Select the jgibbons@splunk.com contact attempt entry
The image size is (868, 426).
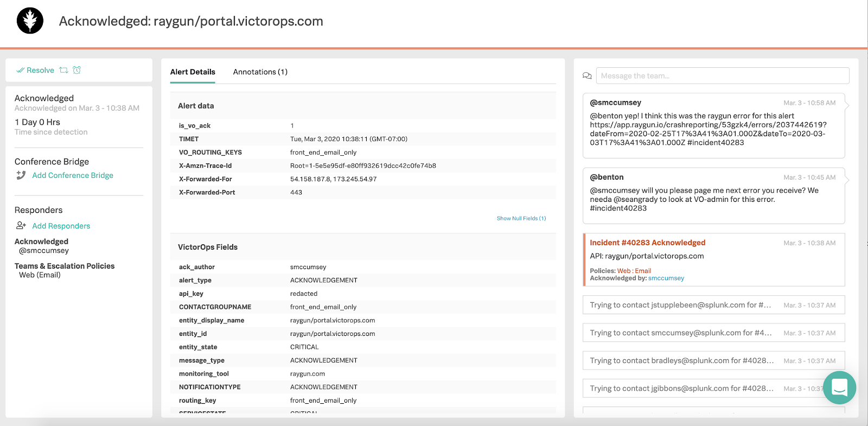point(714,388)
